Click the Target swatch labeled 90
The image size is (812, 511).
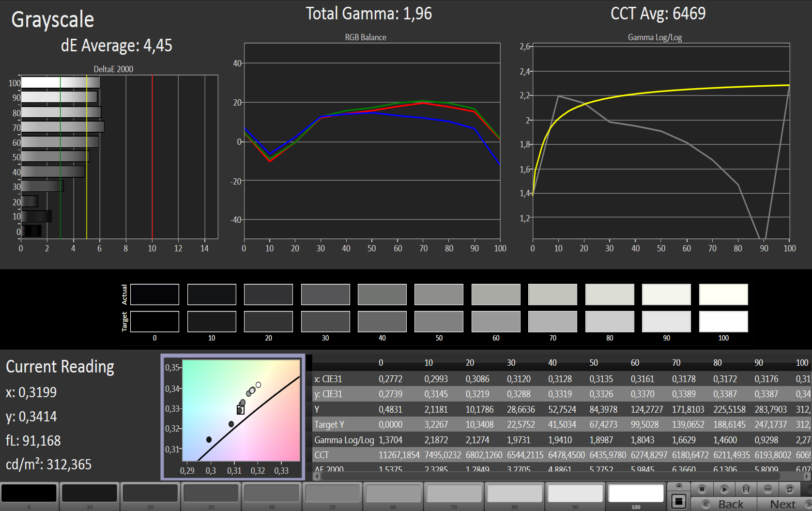tap(667, 322)
